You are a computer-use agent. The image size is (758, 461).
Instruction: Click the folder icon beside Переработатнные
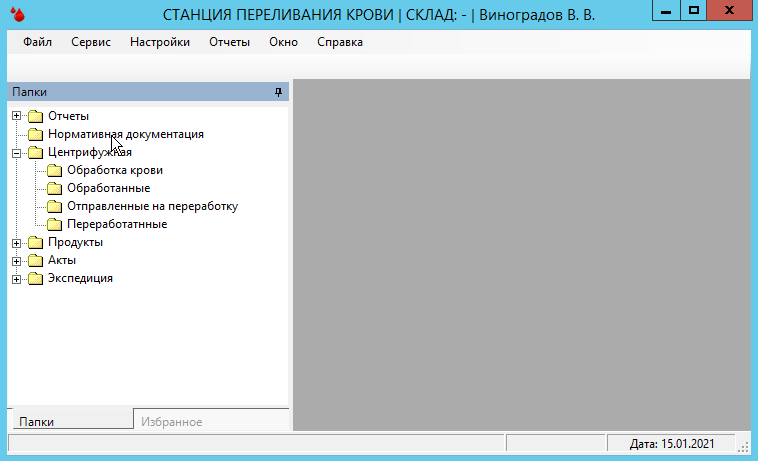[x=55, y=224]
